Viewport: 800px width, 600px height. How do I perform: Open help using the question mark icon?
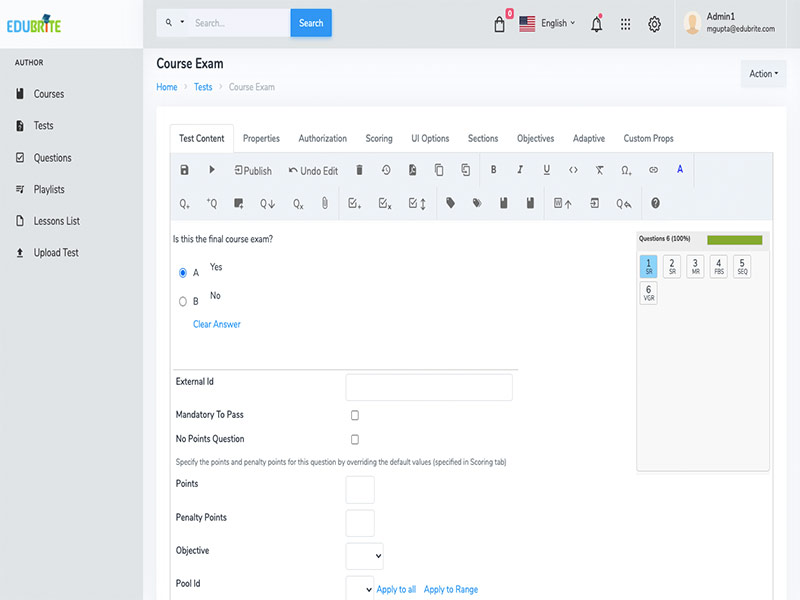[x=655, y=203]
